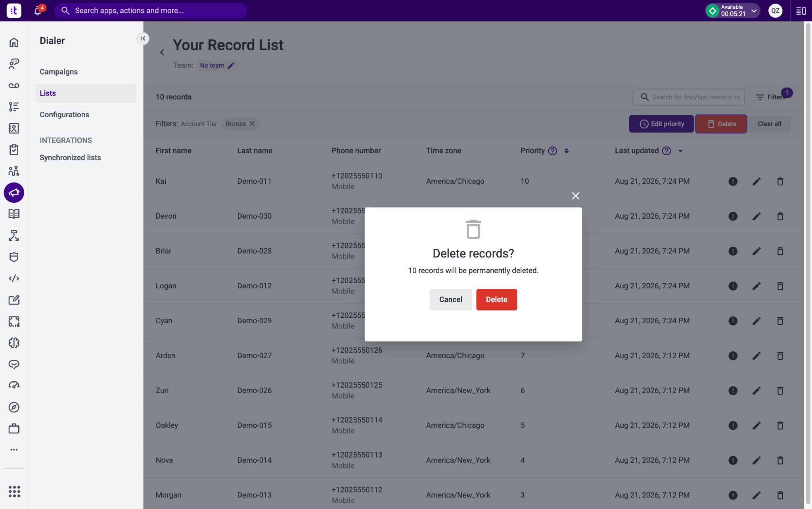View info icon for Zuri's record
This screenshot has height=509, width=812.
(x=733, y=391)
